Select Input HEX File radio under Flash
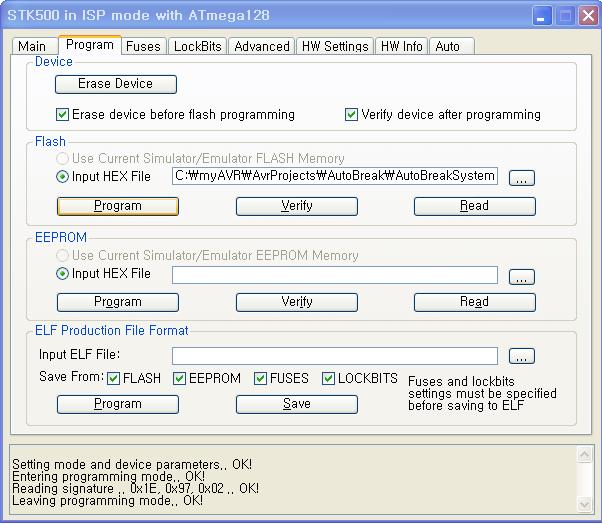602x525 pixels. (x=63, y=177)
